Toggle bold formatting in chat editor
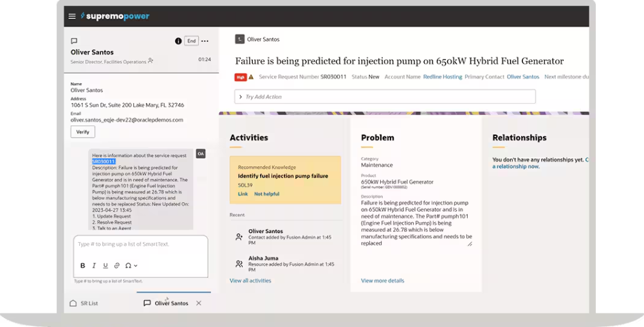Viewport: 644px width, 327px height. click(x=82, y=266)
